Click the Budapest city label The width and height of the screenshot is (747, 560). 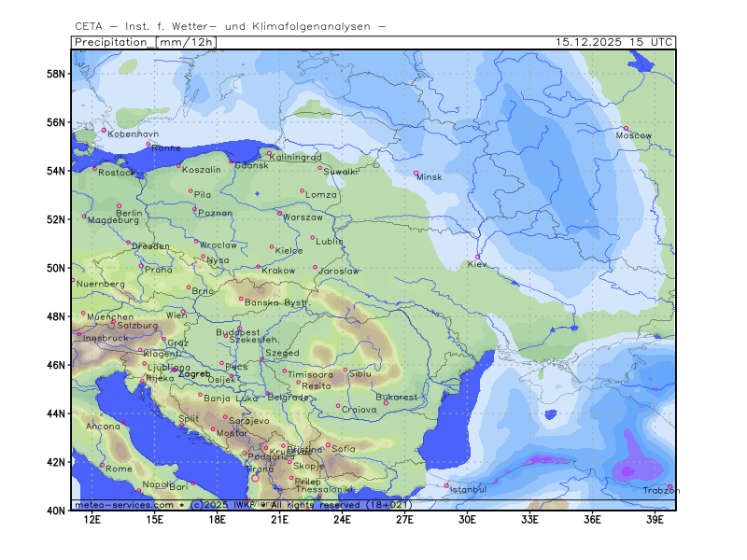237,332
